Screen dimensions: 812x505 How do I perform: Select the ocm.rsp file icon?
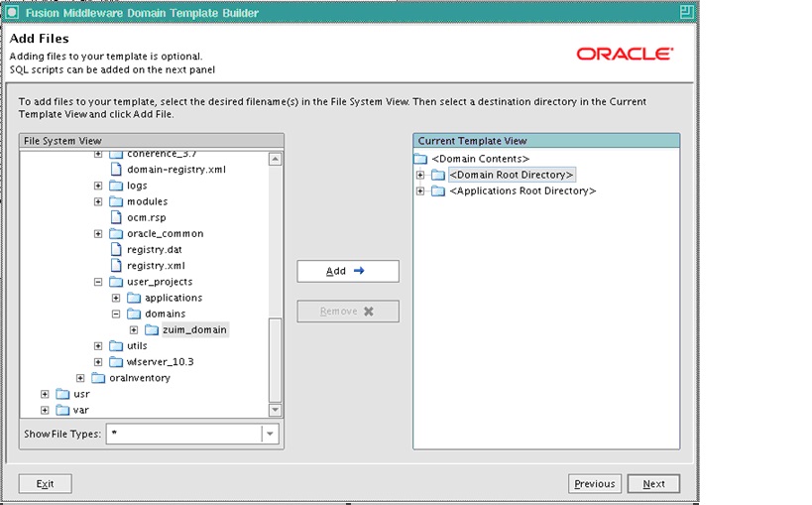(x=117, y=217)
